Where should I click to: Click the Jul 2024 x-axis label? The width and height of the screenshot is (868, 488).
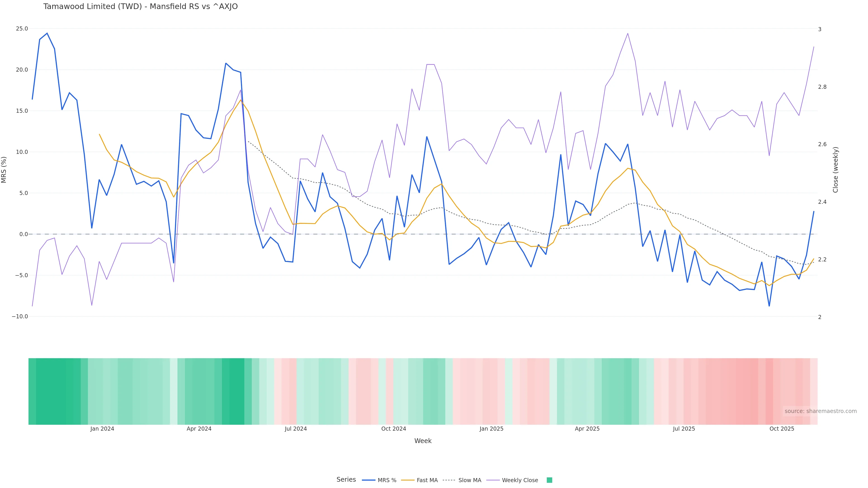click(295, 429)
